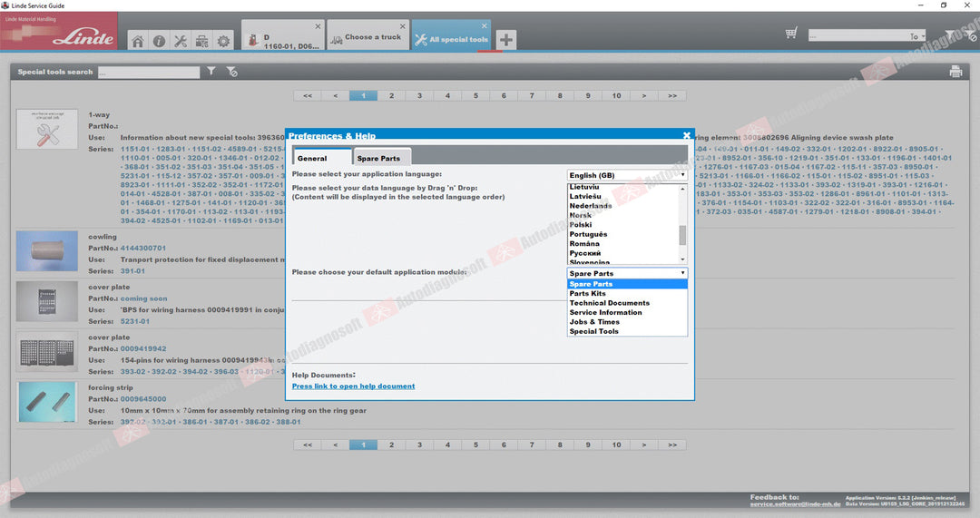Close the Preferences & Help dialog

click(686, 135)
